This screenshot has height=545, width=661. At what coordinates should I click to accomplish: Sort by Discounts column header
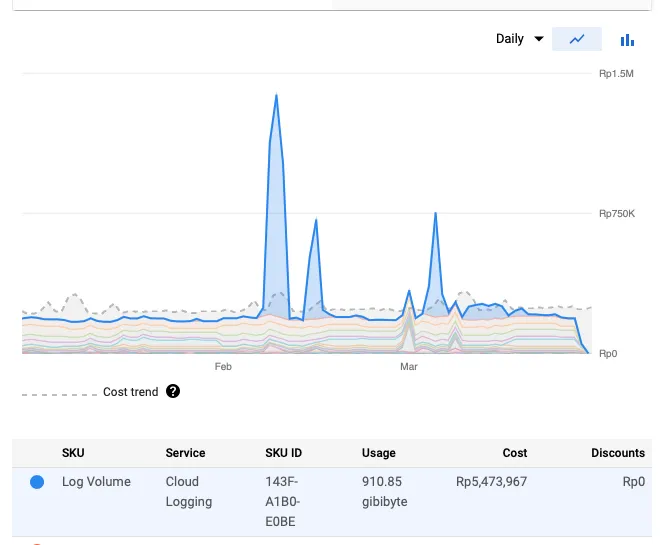(x=618, y=453)
